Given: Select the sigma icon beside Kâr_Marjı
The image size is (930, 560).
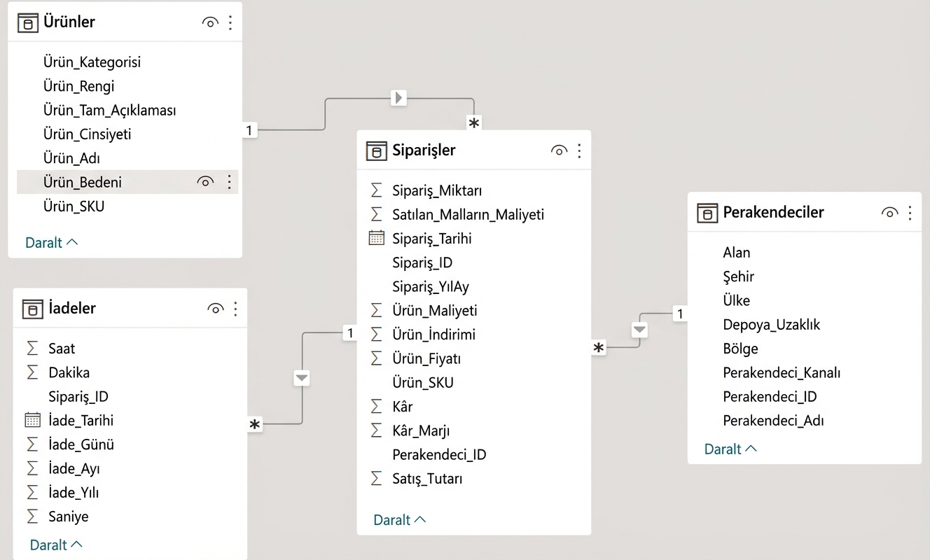Looking at the screenshot, I should (x=376, y=430).
